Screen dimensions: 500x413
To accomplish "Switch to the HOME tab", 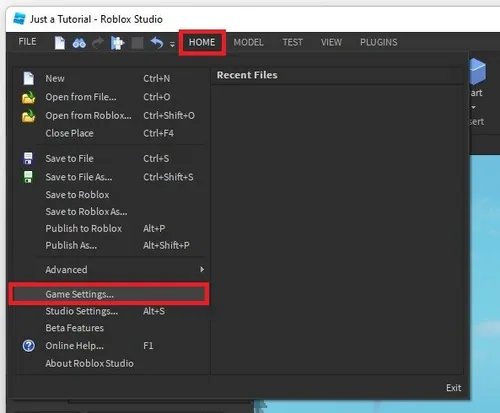I will click(202, 42).
